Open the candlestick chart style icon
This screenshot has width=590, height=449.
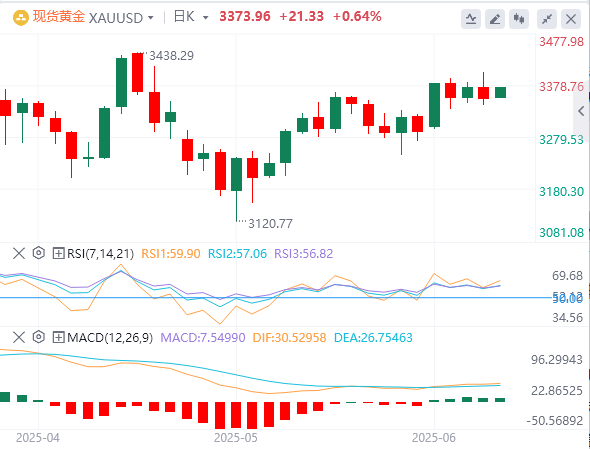click(x=519, y=19)
